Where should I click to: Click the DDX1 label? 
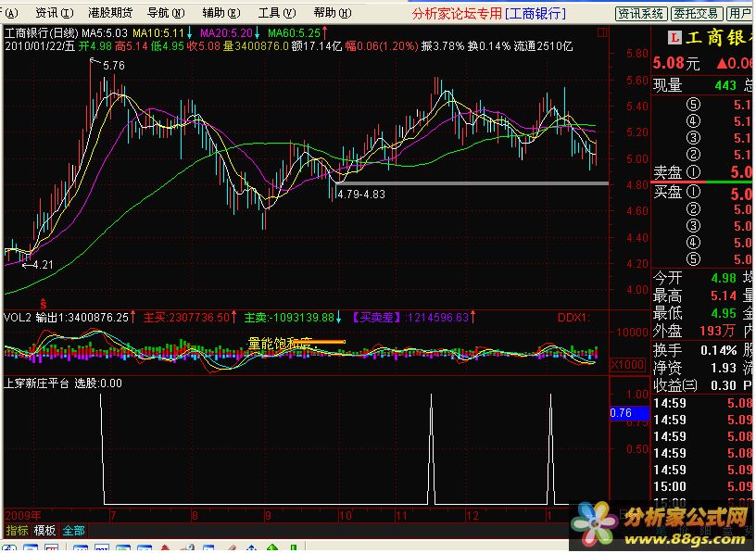point(573,317)
